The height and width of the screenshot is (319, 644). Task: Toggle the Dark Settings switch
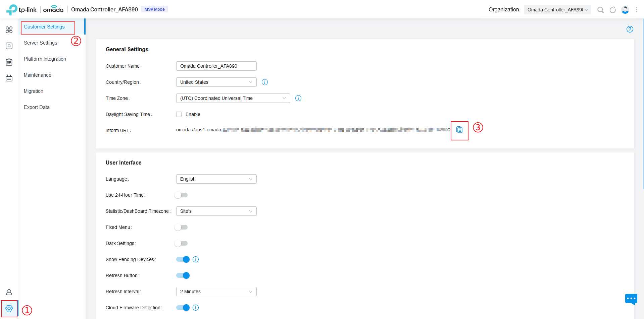click(181, 243)
